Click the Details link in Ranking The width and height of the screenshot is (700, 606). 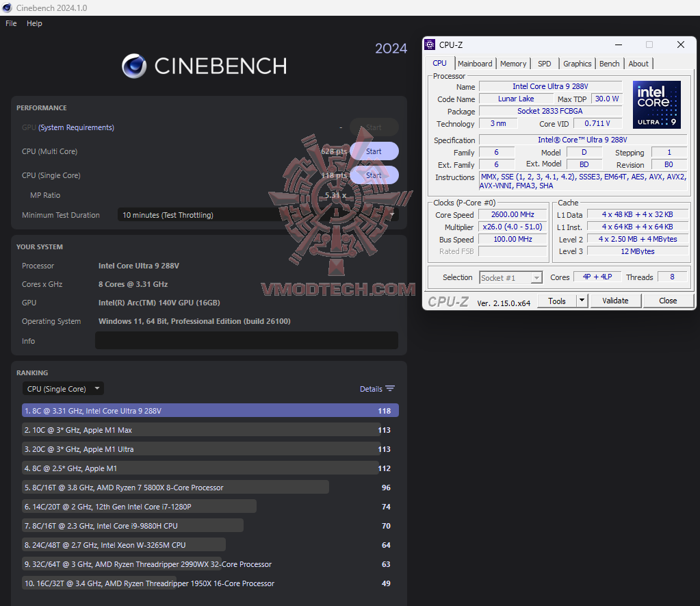tap(371, 389)
